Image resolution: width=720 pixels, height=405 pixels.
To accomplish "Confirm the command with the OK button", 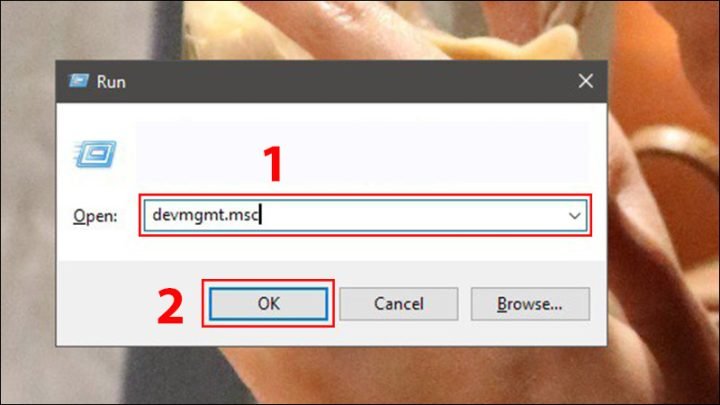I will coord(269,304).
